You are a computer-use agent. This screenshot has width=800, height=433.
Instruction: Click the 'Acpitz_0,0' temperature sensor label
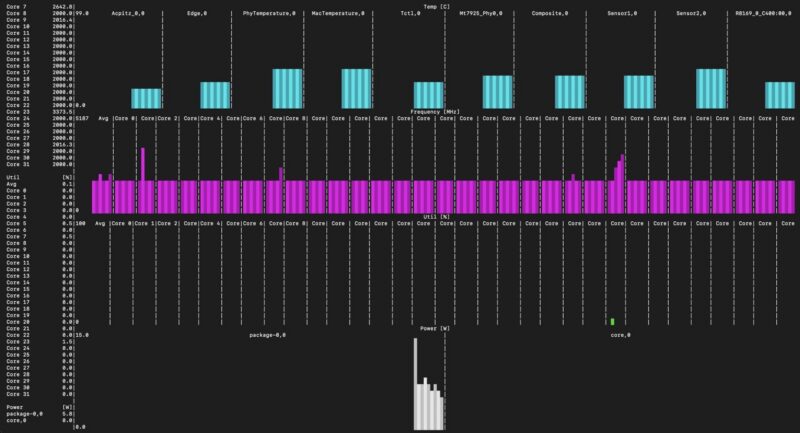tap(128, 13)
